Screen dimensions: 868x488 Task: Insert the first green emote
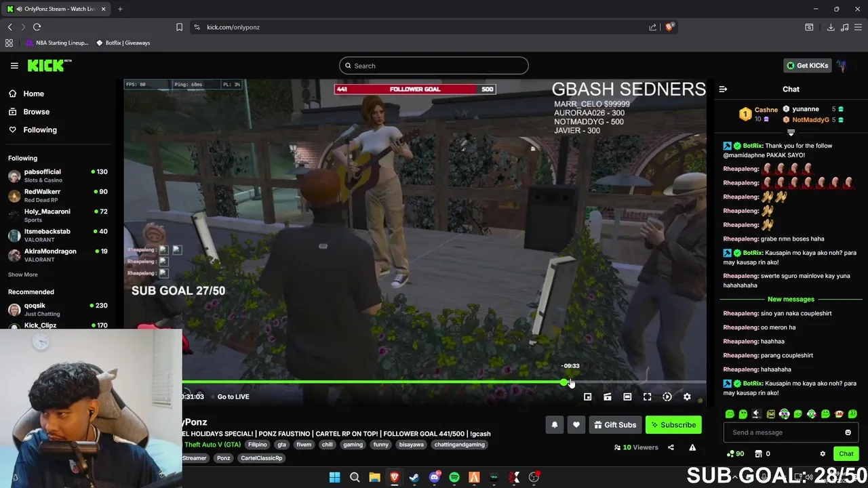point(730,413)
